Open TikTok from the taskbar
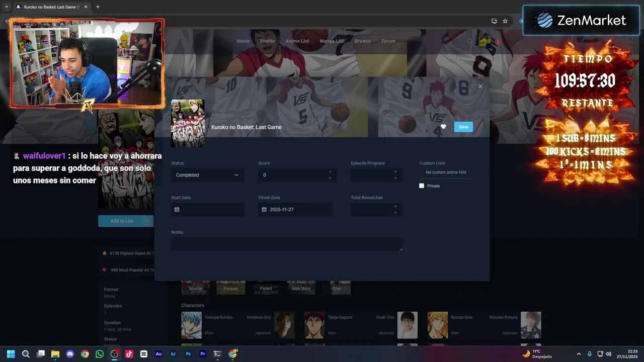The image size is (644, 362). point(129,354)
